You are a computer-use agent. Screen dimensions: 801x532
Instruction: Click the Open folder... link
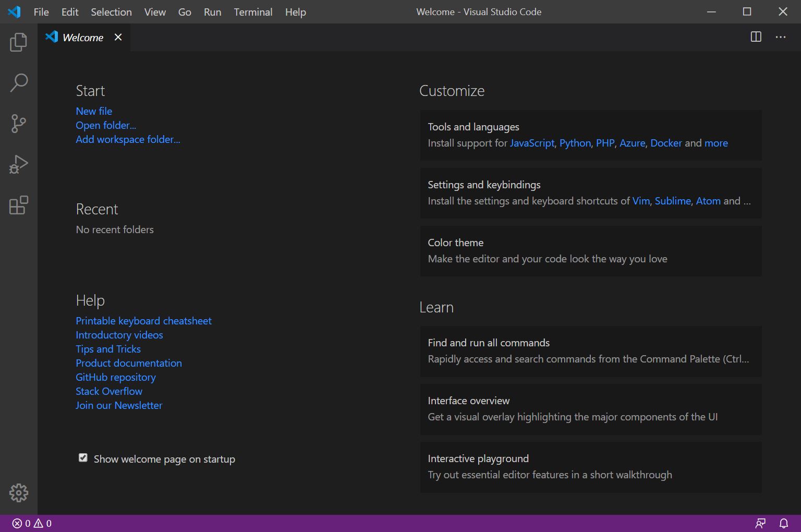(x=106, y=125)
